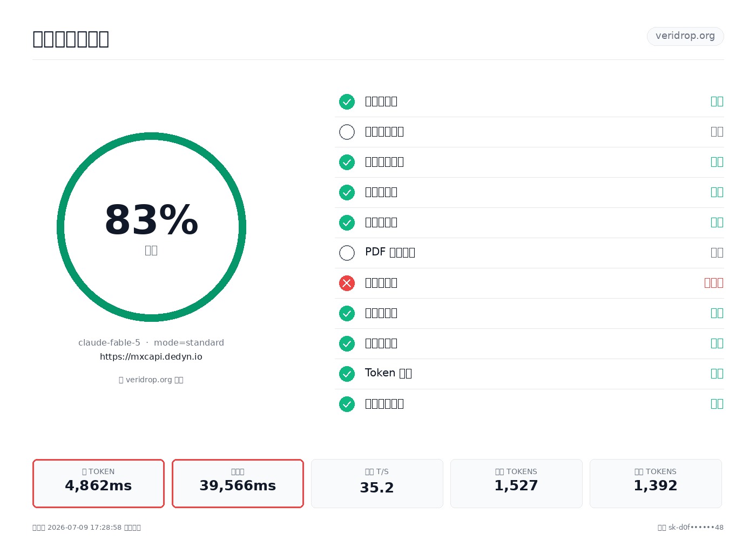Click the 83% score progress ring
This screenshot has height=540, width=756.
pyautogui.click(x=151, y=227)
